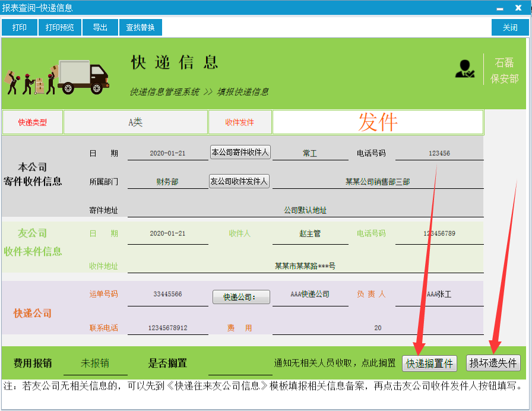Image resolution: width=532 pixels, height=411 pixels.
Task: Select recipient 赵主管 field
Action: tap(310, 233)
